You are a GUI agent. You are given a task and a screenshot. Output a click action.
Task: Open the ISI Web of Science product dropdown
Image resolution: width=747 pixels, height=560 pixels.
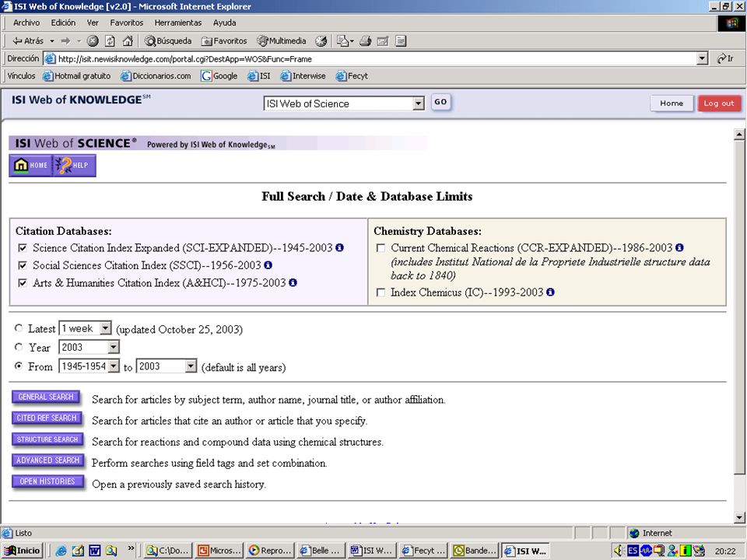344,103
